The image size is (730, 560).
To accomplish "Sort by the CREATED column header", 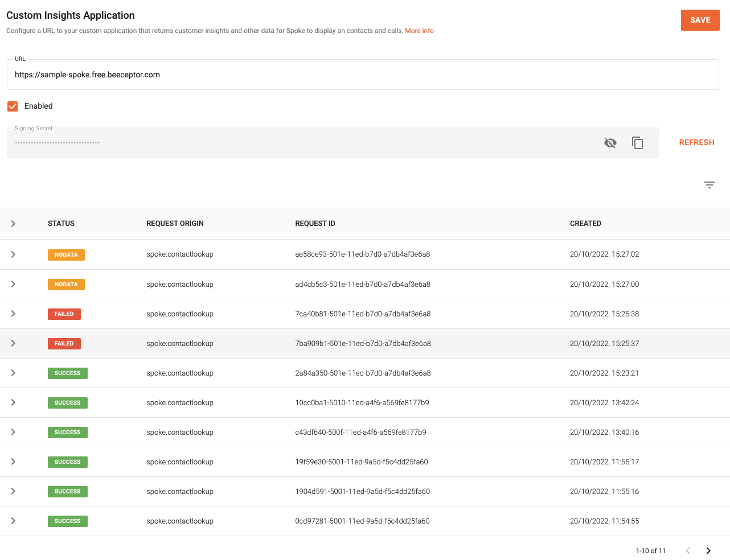I will [585, 223].
